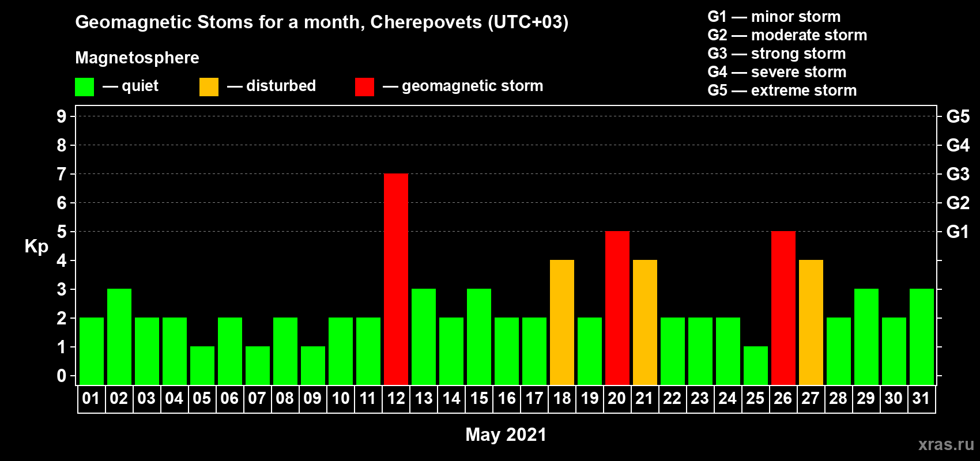This screenshot has width=980, height=461.
Task: Click the green bar for May 31
Action: [922, 337]
